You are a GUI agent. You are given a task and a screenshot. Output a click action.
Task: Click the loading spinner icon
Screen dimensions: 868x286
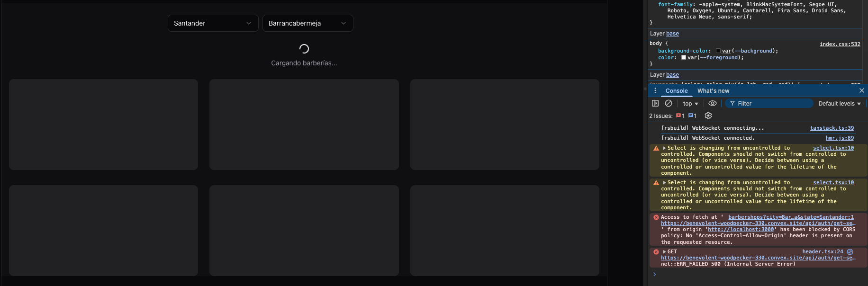(304, 49)
